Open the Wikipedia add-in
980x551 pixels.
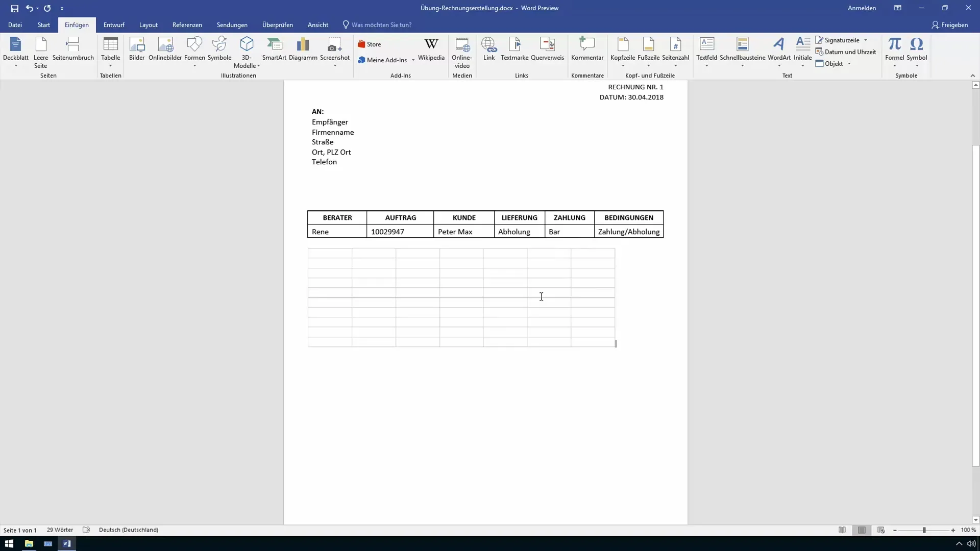coord(431,49)
